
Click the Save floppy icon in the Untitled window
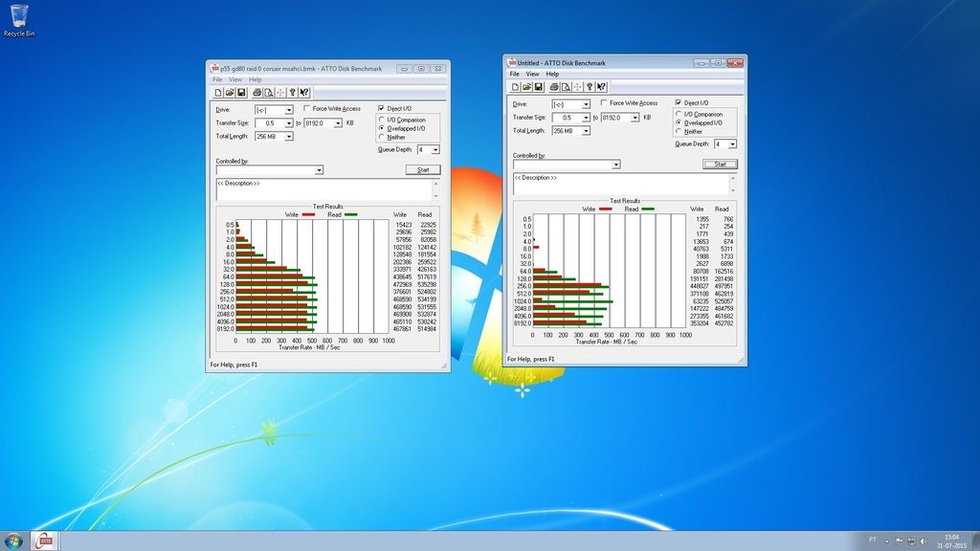point(538,86)
